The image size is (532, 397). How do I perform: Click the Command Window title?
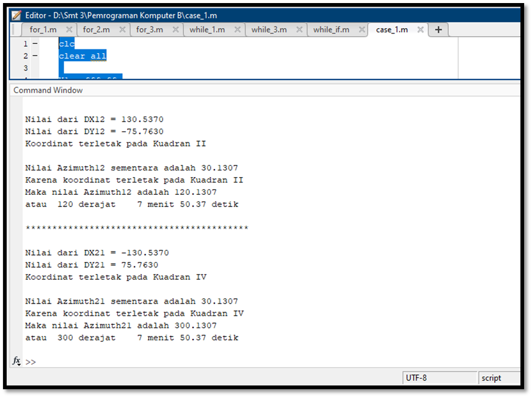[48, 90]
